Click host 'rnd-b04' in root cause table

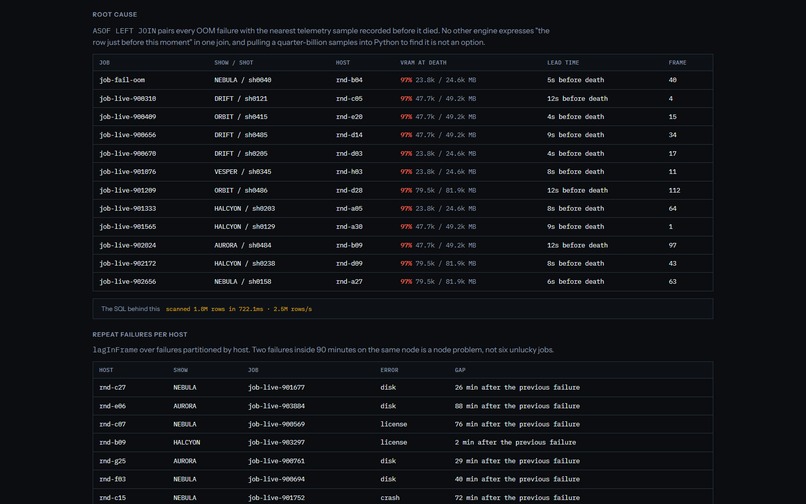(349, 80)
